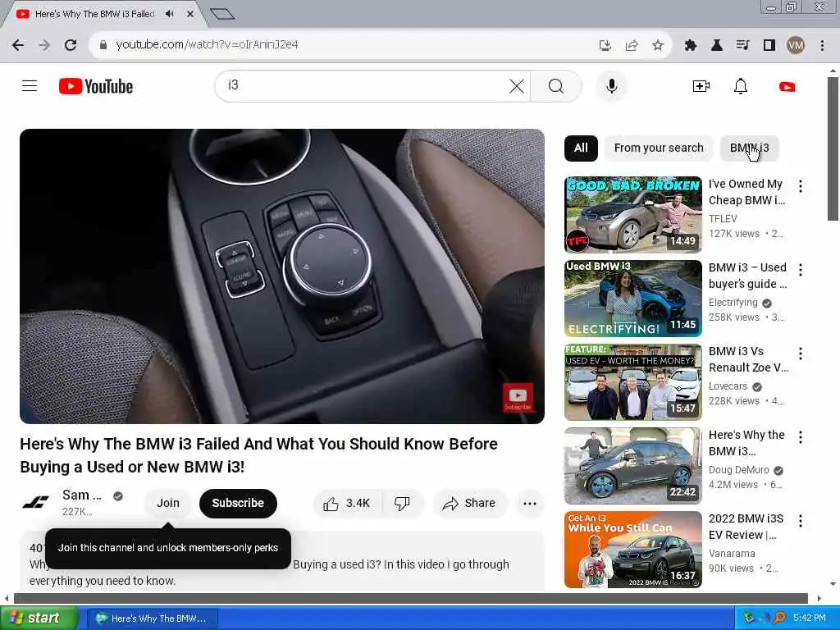
Task: Open the USED EV Worth The Money thumbnail
Action: coord(632,382)
